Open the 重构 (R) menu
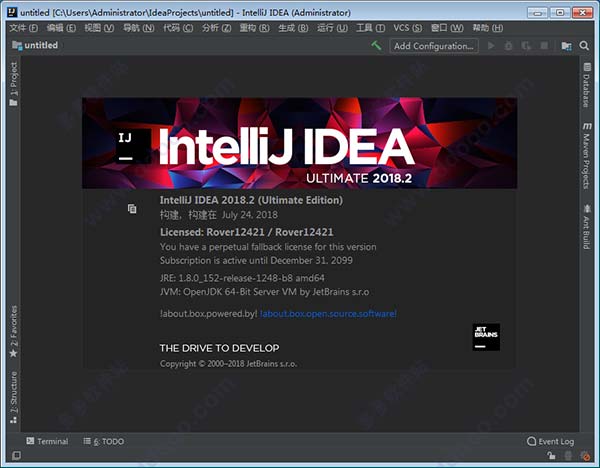The image size is (600, 468). coord(254,28)
